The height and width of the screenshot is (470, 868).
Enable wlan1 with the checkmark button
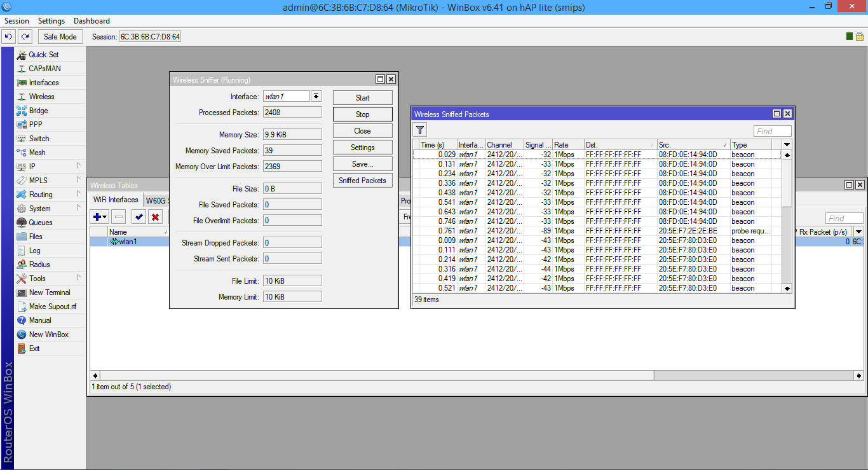tap(139, 216)
